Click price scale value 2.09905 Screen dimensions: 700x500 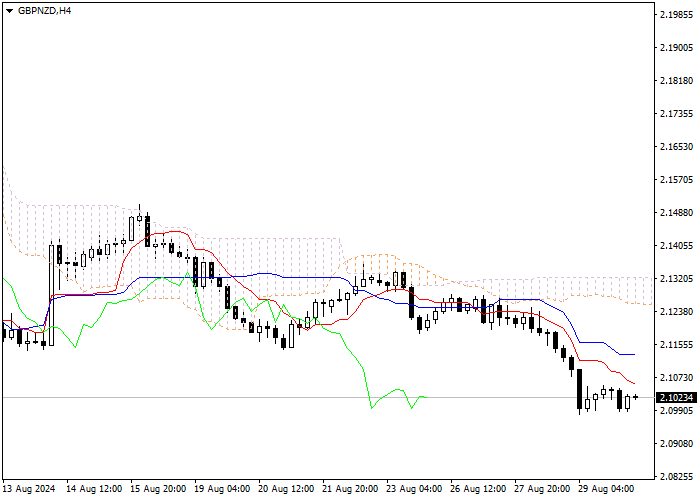(x=676, y=411)
